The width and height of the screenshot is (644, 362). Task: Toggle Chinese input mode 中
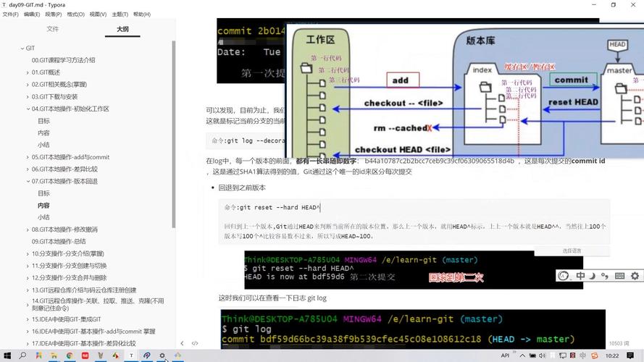click(580, 276)
